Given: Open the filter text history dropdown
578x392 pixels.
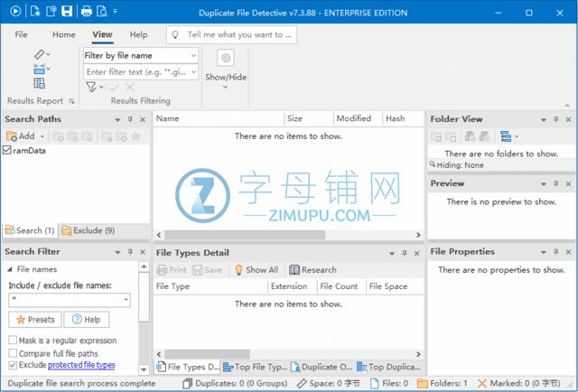Looking at the screenshot, I should (x=193, y=72).
